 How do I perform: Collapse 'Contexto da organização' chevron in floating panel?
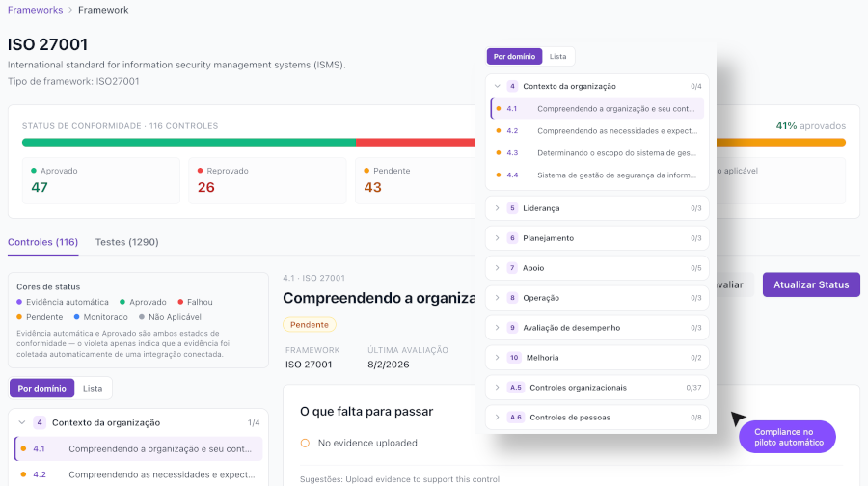[x=497, y=86]
